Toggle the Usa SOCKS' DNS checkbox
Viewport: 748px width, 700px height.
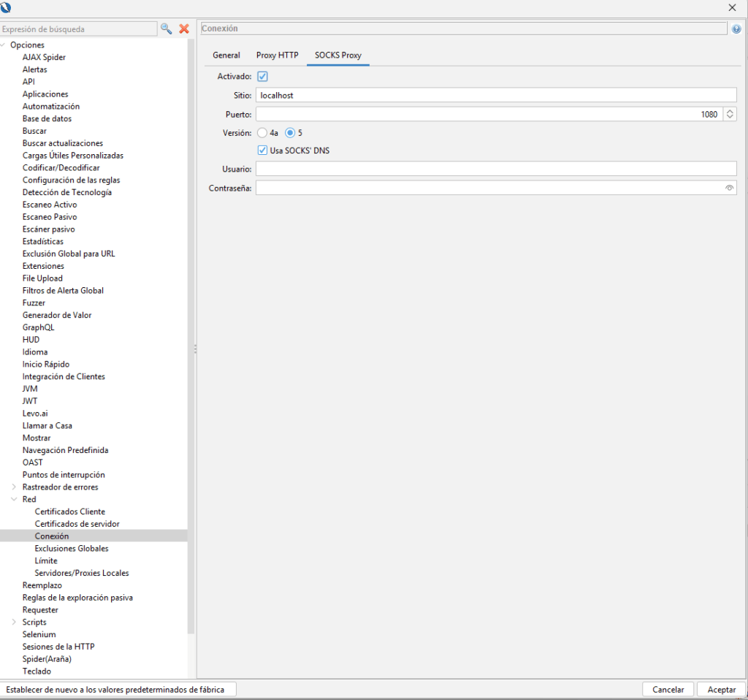263,151
